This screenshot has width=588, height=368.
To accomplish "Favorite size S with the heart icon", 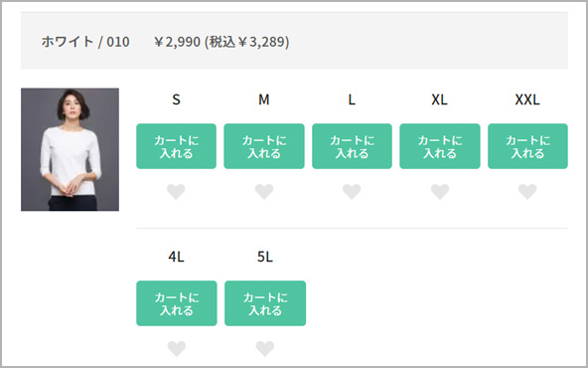I will coord(176,192).
